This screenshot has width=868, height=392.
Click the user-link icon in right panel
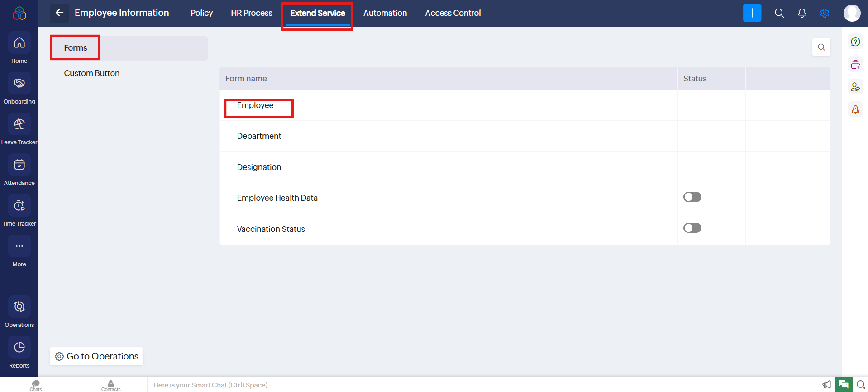pyautogui.click(x=855, y=87)
